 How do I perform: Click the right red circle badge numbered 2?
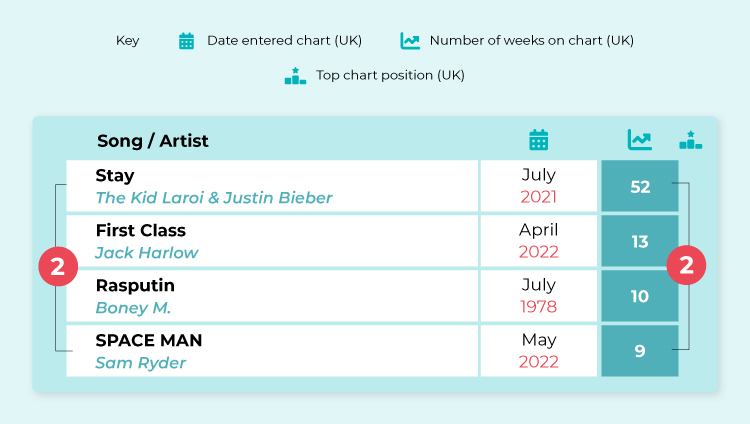(686, 265)
